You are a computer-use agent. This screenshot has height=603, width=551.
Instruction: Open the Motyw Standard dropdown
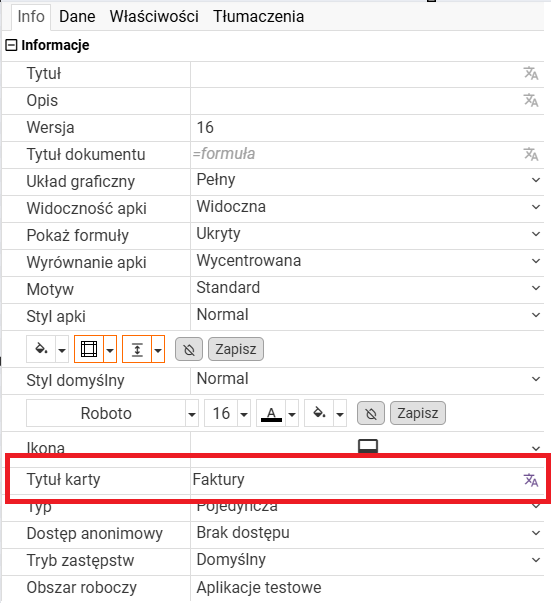tap(367, 288)
